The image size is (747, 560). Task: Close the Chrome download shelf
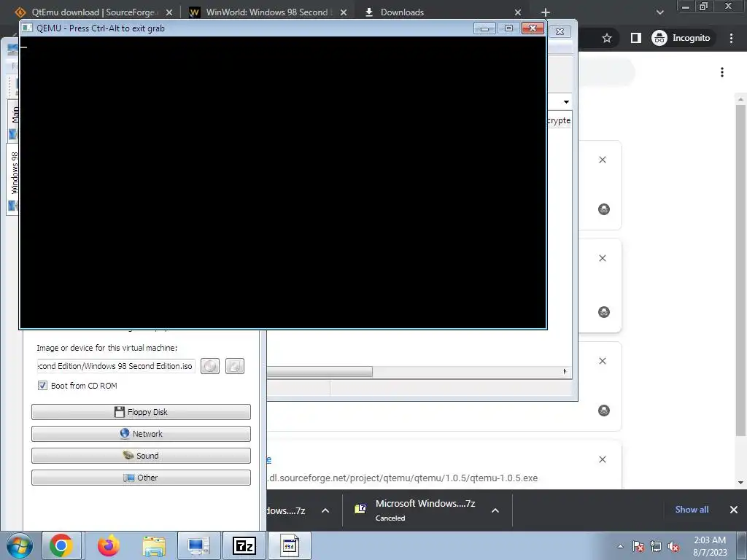pos(734,510)
